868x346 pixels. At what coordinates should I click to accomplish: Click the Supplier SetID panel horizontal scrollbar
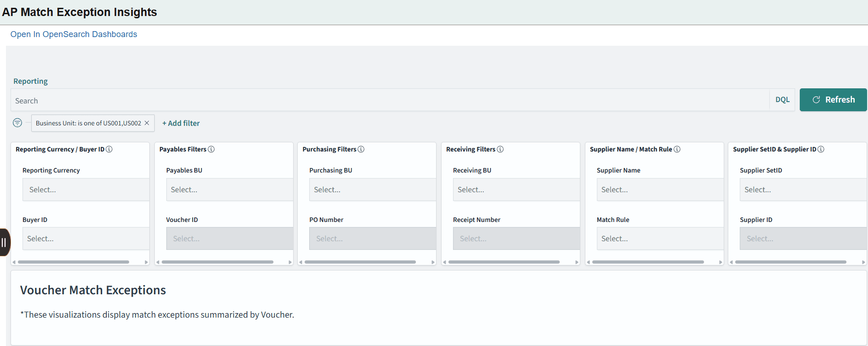tap(791, 262)
